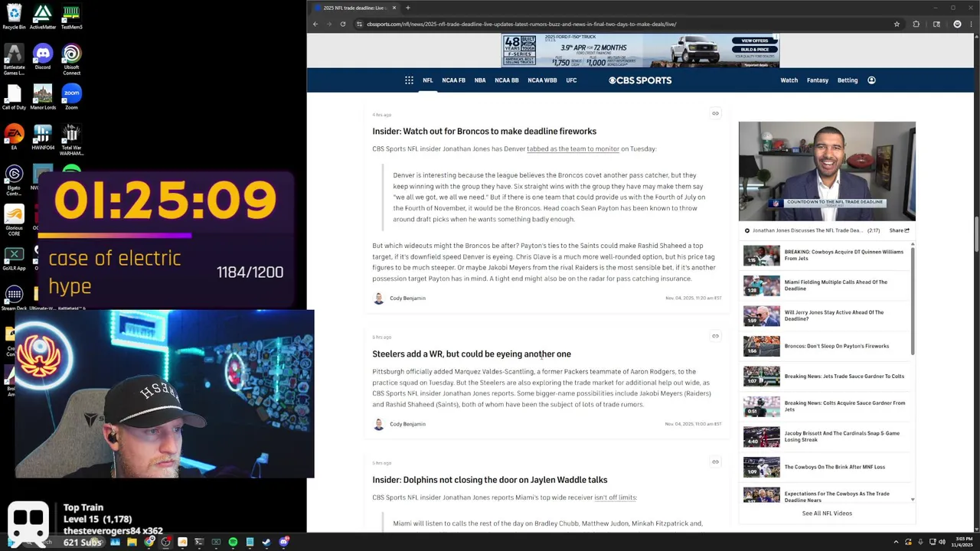Click See All NFL Videos link

[x=827, y=514]
